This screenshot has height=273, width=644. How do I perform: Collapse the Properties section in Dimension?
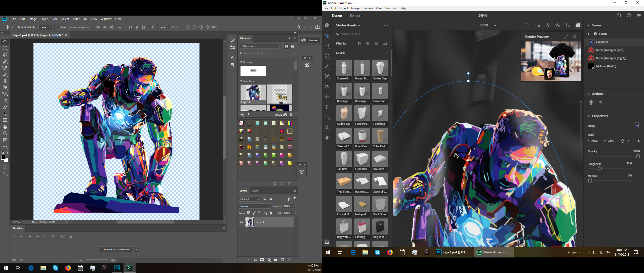click(x=588, y=116)
